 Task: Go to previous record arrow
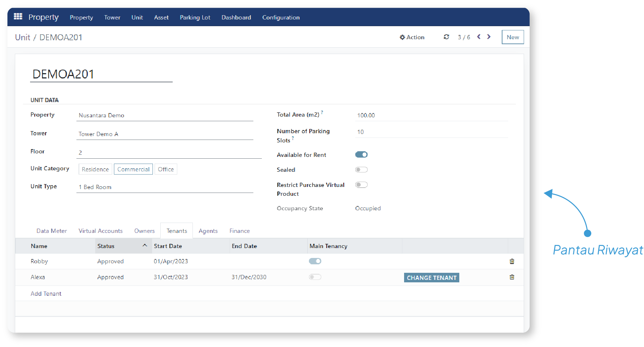479,37
